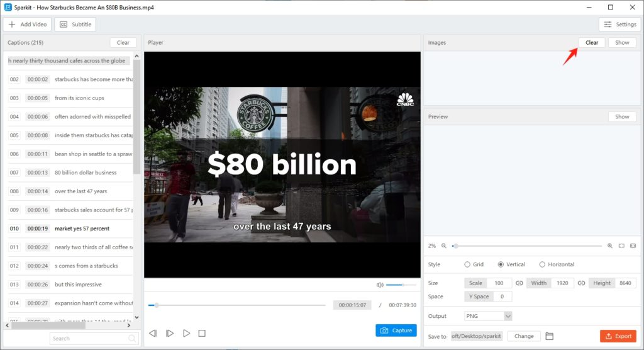Screen dimensions: 644x350
Task: Open the output folder icon
Action: click(x=550, y=336)
